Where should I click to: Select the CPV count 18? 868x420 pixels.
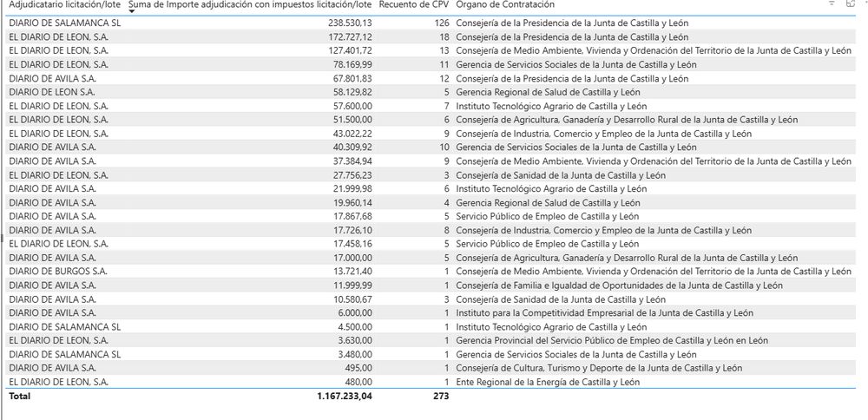point(444,37)
